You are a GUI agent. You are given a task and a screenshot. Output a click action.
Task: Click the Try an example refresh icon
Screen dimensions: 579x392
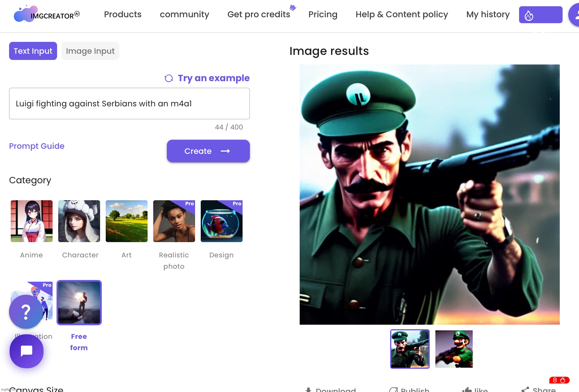[169, 78]
